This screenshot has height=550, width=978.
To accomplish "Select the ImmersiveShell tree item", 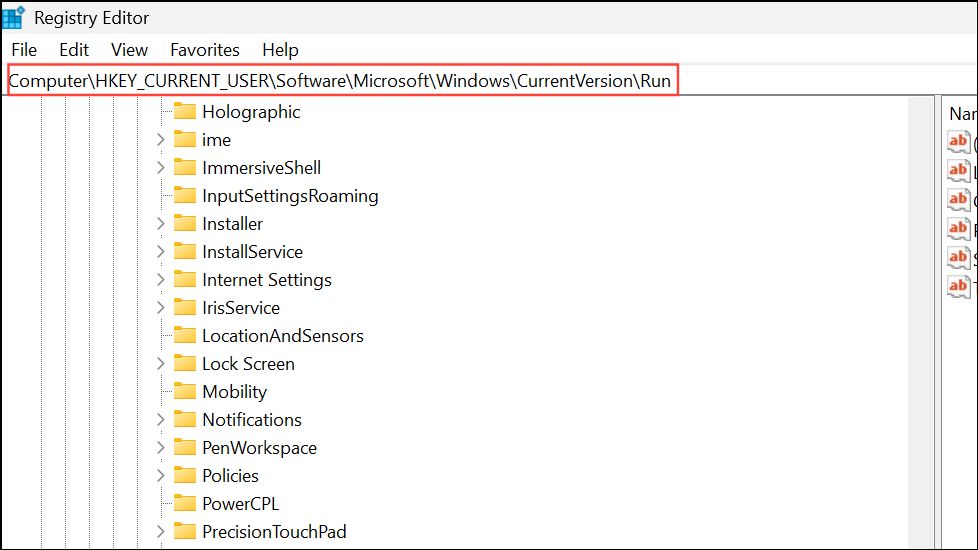I will (261, 168).
